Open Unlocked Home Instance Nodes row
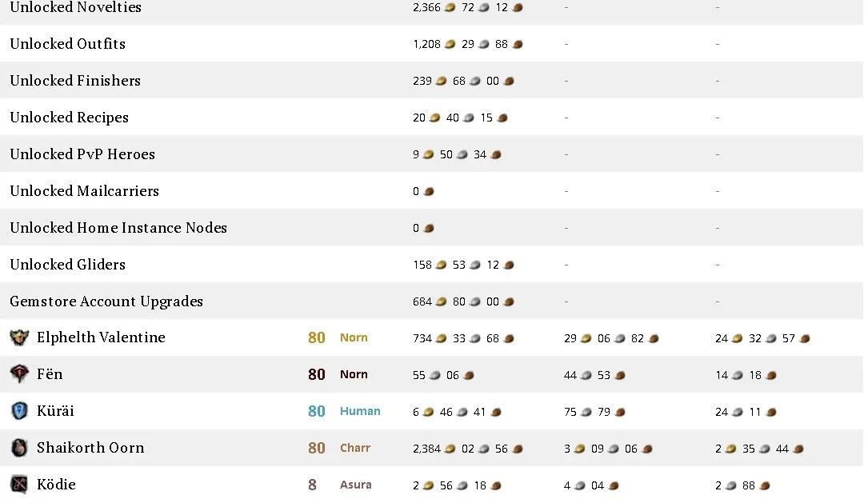This screenshot has height=499, width=868. coord(432,227)
